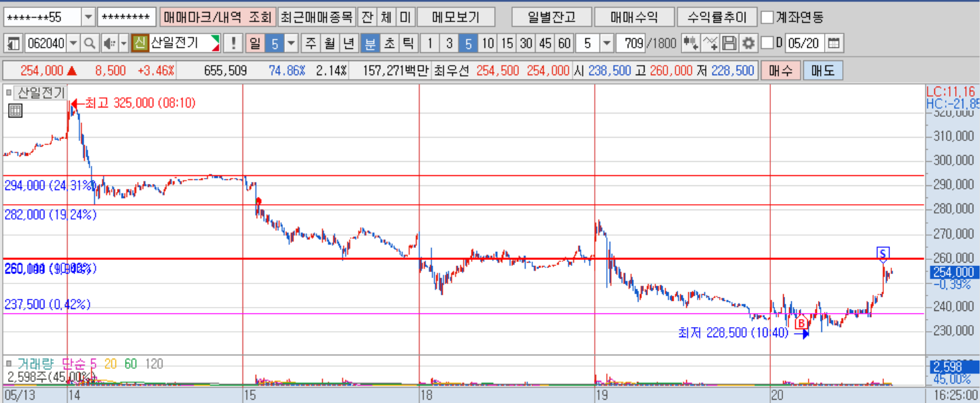The image size is (980, 403).
Task: Click the grid table icon under 산일전기 label
Action: 15,111
